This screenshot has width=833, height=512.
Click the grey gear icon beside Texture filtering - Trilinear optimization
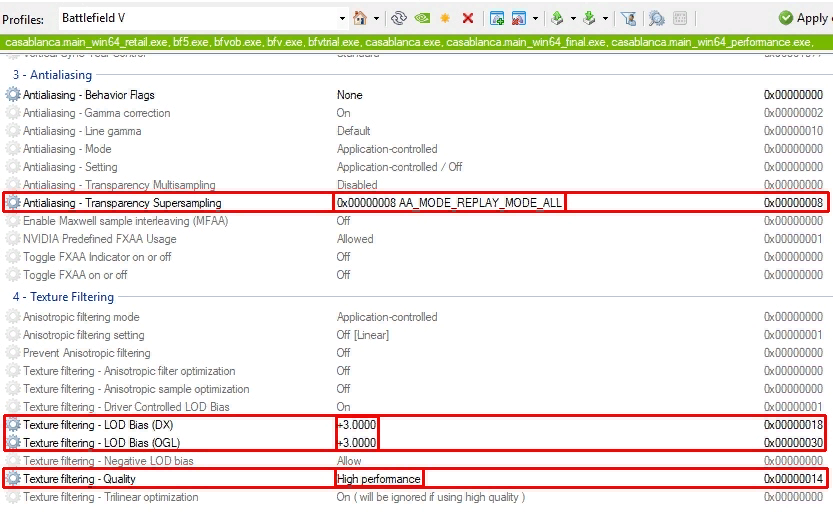13,497
